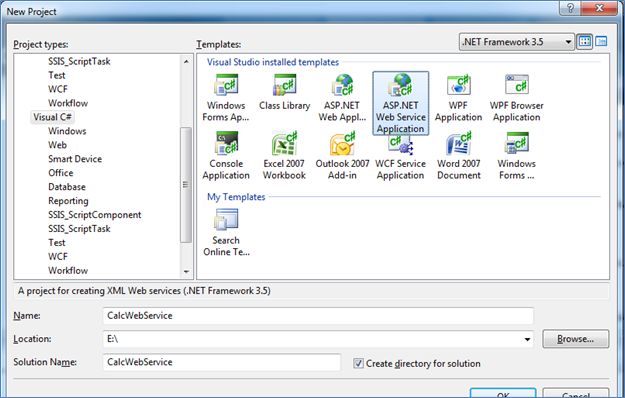Choose the Database project type

(x=67, y=187)
